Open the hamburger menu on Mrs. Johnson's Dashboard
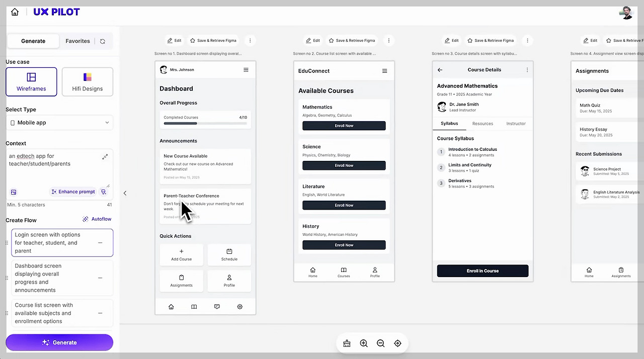644x359 pixels. (246, 69)
